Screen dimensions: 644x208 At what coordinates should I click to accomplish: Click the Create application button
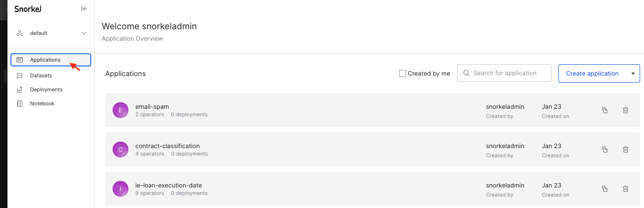[592, 73]
